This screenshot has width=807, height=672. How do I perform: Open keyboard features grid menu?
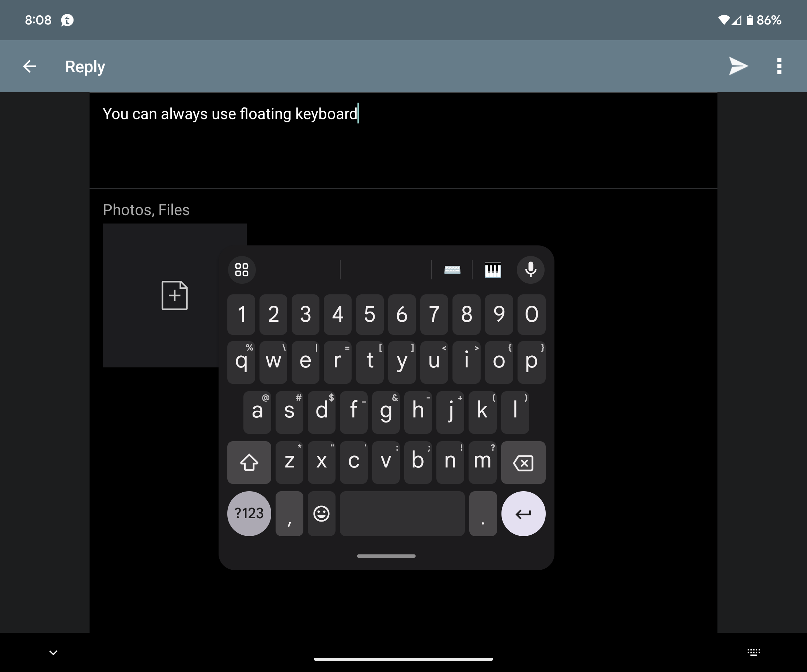(x=242, y=270)
